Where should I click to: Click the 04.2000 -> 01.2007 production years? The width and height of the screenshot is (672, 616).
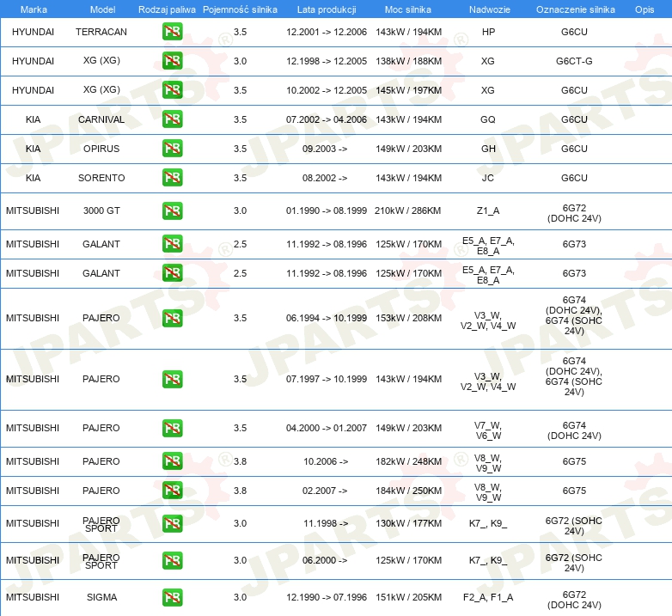pos(327,428)
